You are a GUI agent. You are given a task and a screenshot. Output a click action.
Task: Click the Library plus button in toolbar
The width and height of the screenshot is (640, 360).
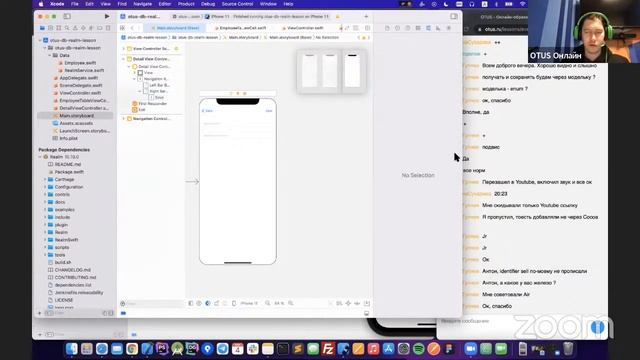(x=366, y=16)
